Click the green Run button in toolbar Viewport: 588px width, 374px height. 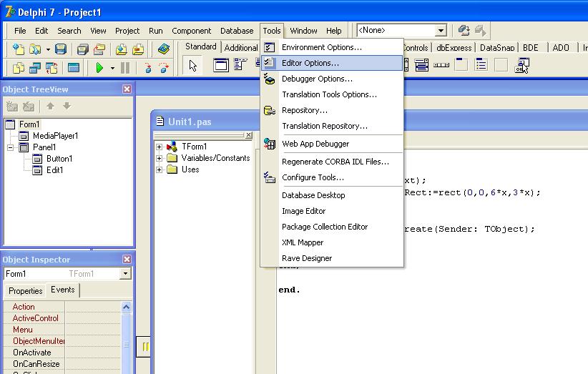pos(99,68)
